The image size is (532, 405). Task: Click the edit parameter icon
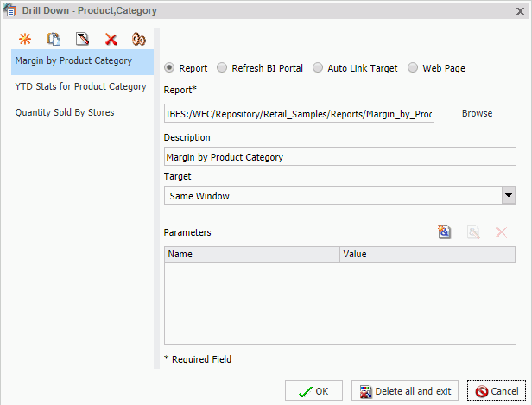coord(473,232)
